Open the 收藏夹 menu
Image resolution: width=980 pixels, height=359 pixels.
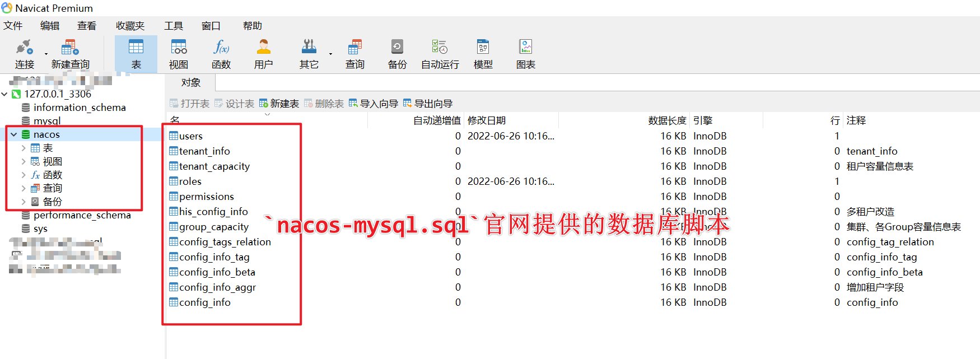130,26
